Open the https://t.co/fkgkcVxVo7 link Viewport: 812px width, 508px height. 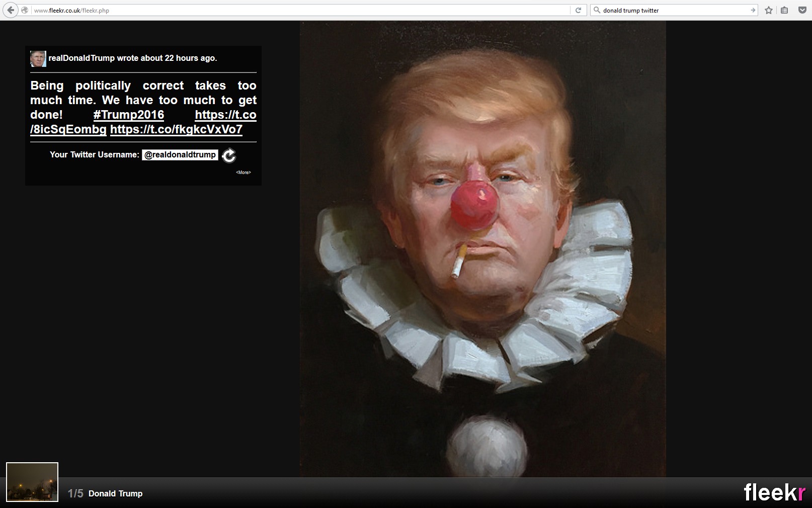176,129
